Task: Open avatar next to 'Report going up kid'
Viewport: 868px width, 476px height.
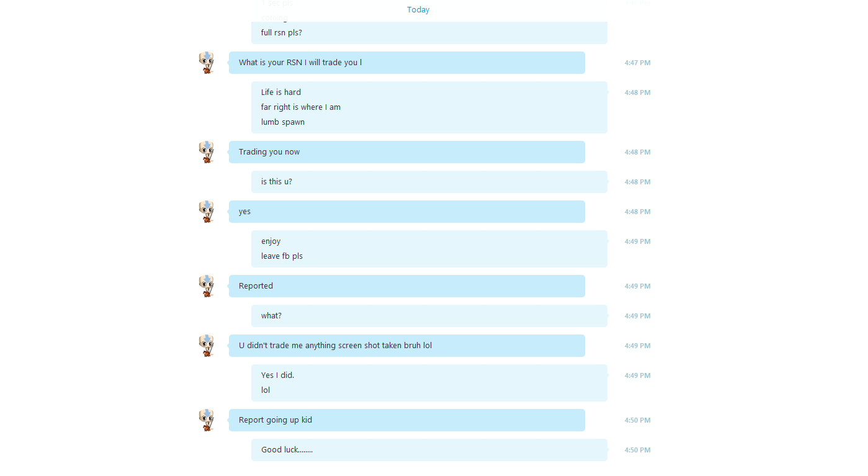Action: coord(207,420)
